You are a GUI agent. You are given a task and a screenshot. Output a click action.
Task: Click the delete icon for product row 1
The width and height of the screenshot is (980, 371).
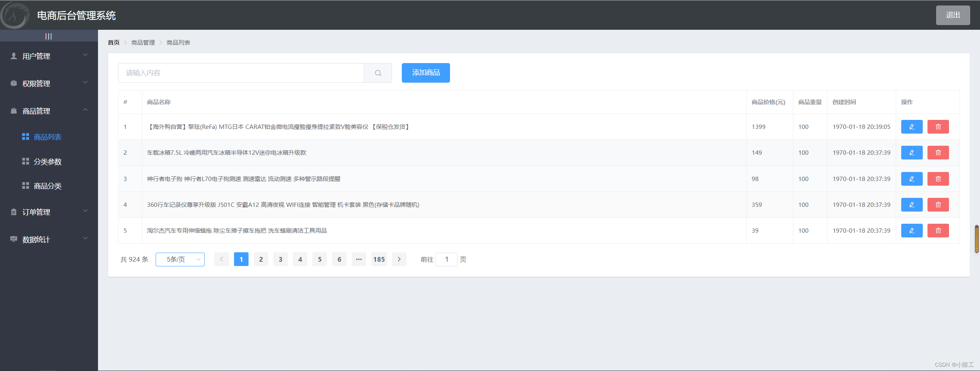(938, 127)
